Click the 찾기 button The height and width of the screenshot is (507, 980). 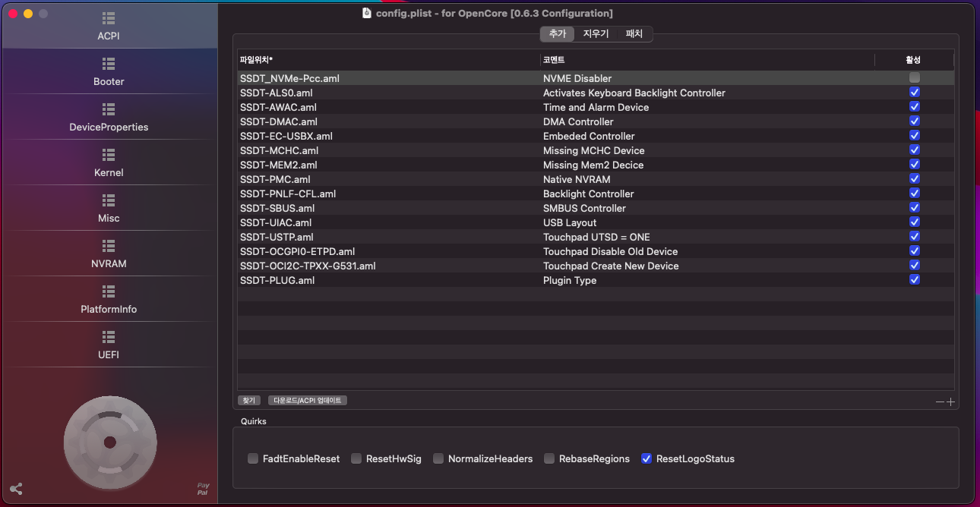click(249, 400)
